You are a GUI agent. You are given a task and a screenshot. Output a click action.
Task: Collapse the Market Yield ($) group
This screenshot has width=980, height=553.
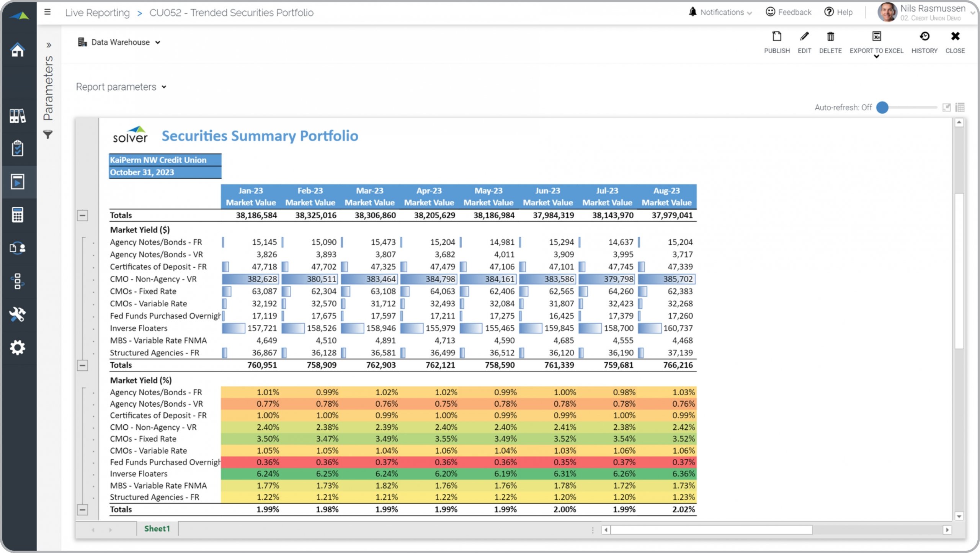[82, 365]
